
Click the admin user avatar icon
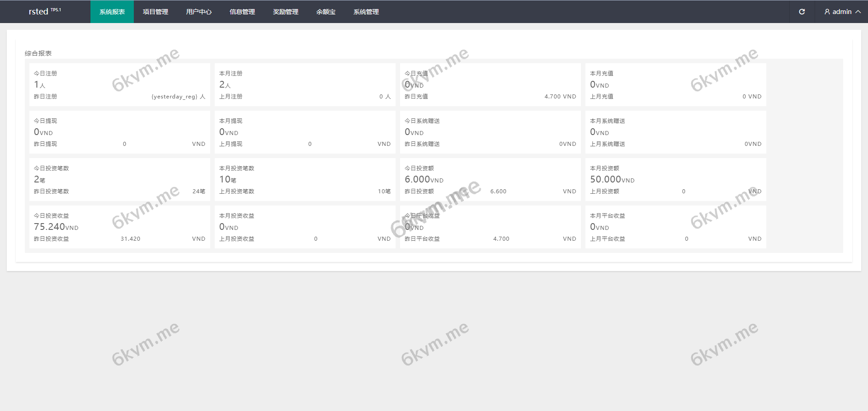pos(827,12)
